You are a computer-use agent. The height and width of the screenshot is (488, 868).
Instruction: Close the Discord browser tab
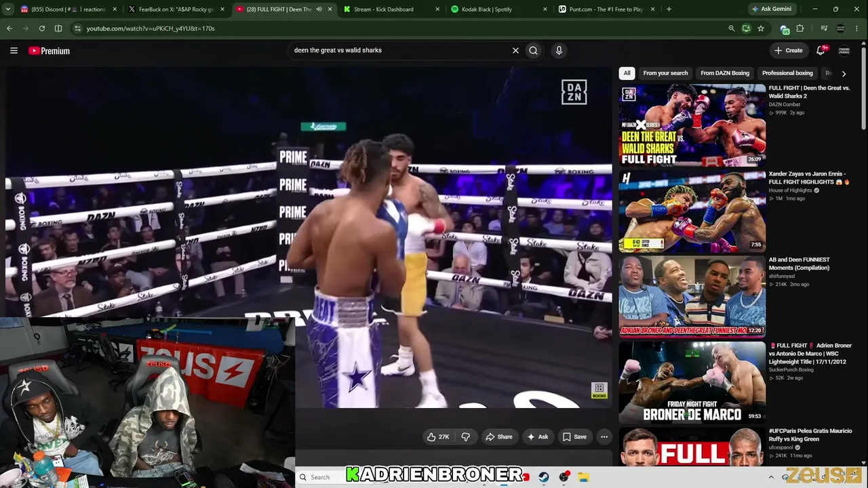115,9
